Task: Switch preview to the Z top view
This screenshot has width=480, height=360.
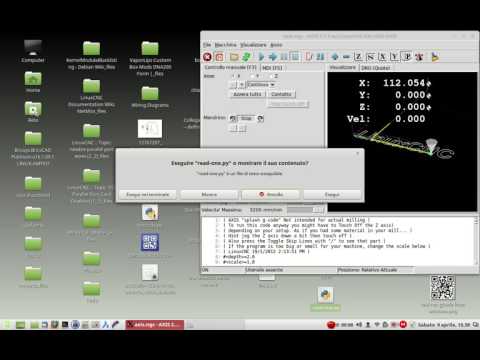Action: click(x=358, y=57)
